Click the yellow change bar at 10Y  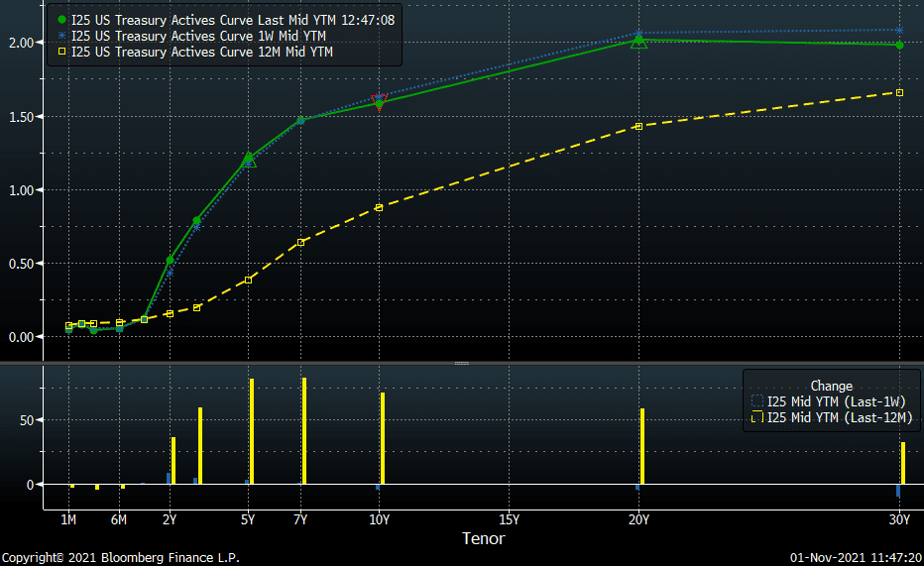(383, 439)
